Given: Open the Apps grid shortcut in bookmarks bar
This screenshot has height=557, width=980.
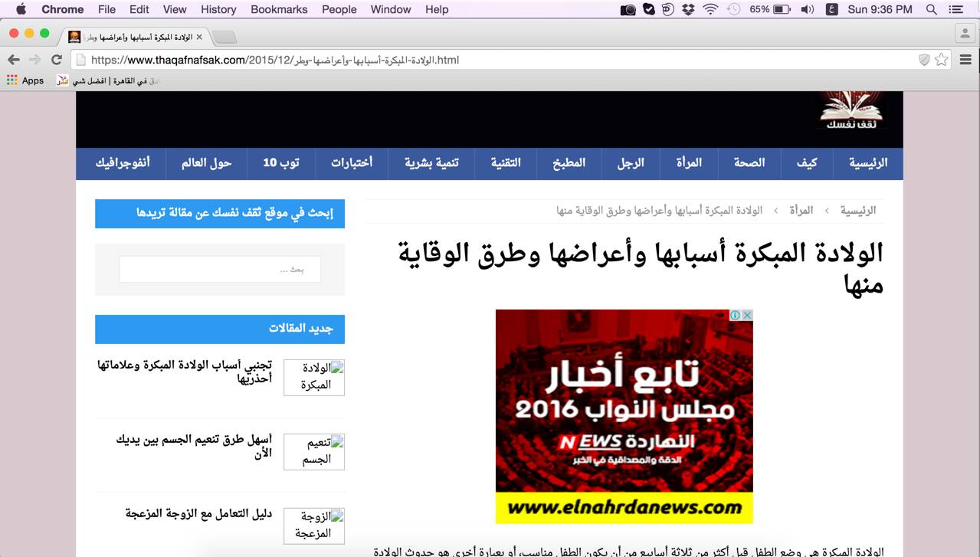Looking at the screenshot, I should (25, 80).
